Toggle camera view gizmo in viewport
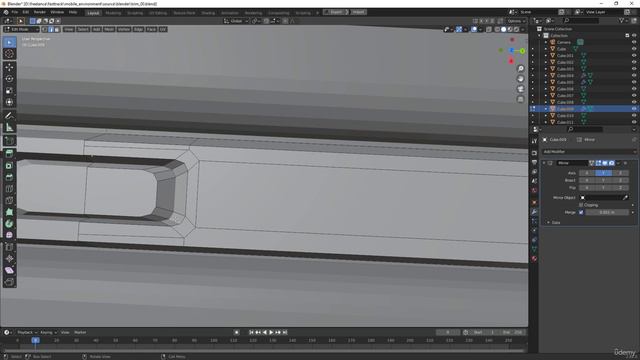The width and height of the screenshot is (640, 360). pos(520,89)
